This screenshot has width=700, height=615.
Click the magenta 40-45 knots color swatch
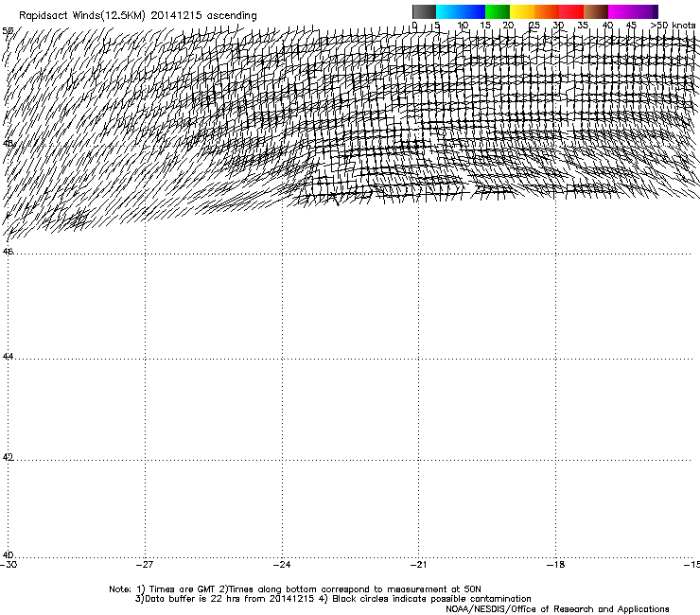(x=621, y=11)
